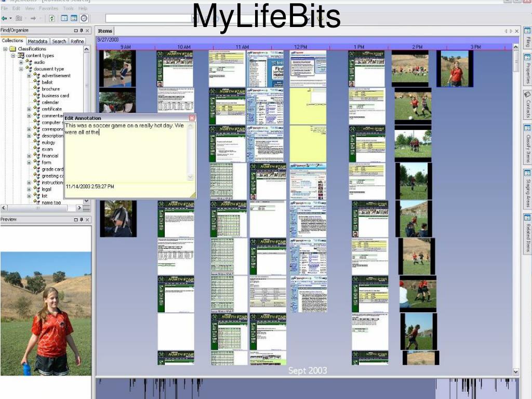Open the Classify Items side panel
The height and width of the screenshot is (399, 532).
(x=528, y=144)
